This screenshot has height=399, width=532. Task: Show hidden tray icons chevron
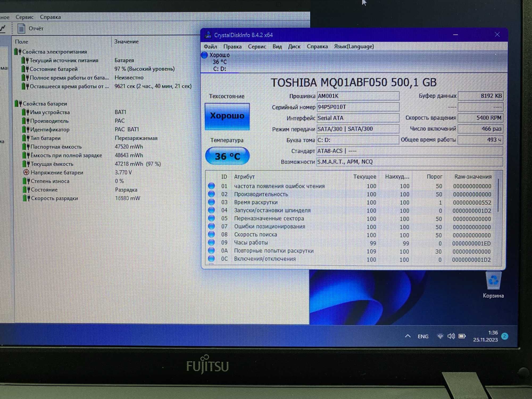(408, 336)
